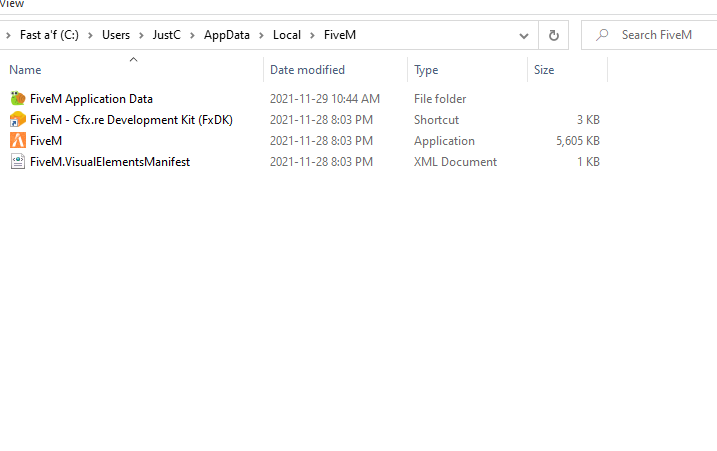
Task: Select the FiveM.VisualElementsManifest file name
Action: click(110, 162)
